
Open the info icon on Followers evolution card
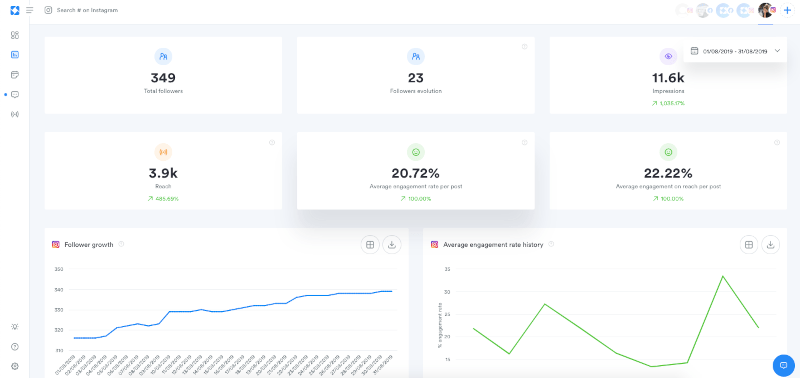coord(524,47)
